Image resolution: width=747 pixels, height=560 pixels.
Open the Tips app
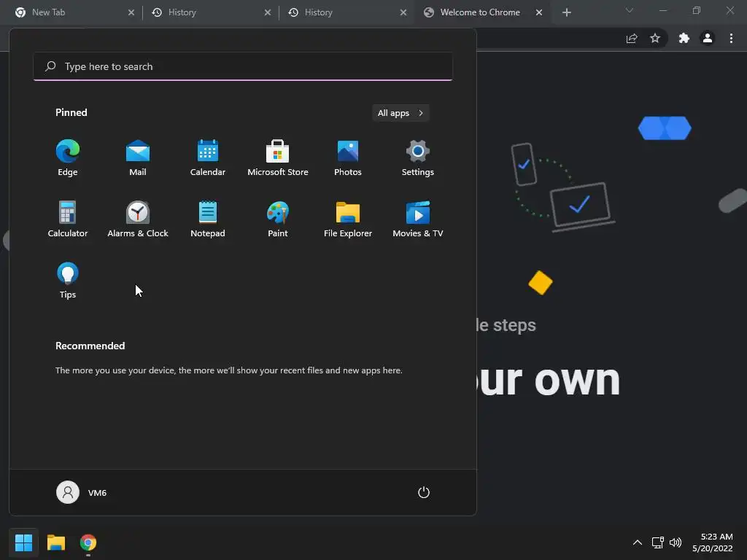click(x=68, y=281)
